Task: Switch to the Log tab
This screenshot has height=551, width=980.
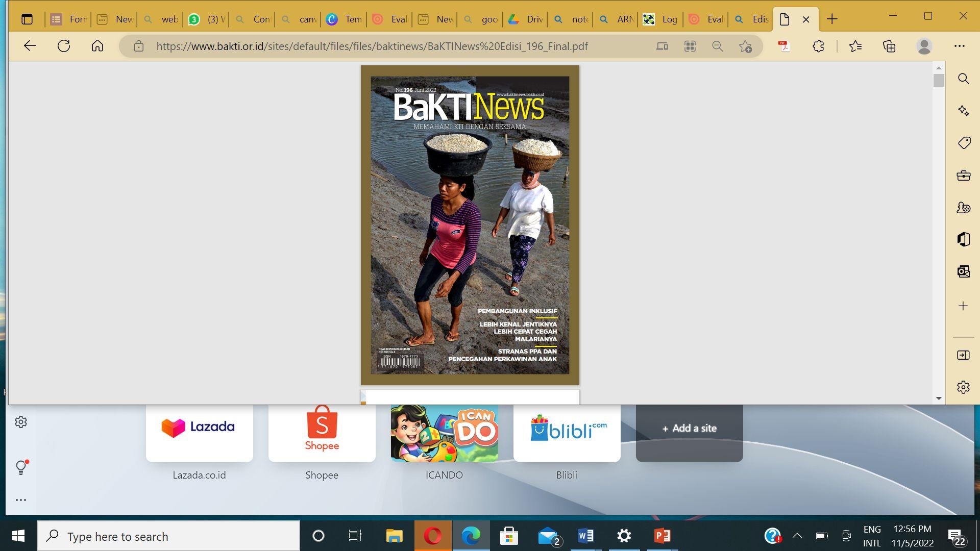Action: coord(661,19)
